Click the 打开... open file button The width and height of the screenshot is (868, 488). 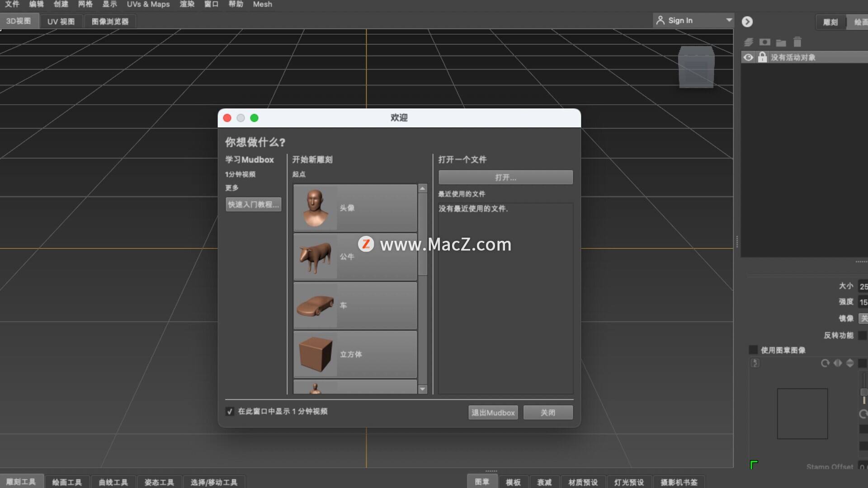tap(505, 178)
